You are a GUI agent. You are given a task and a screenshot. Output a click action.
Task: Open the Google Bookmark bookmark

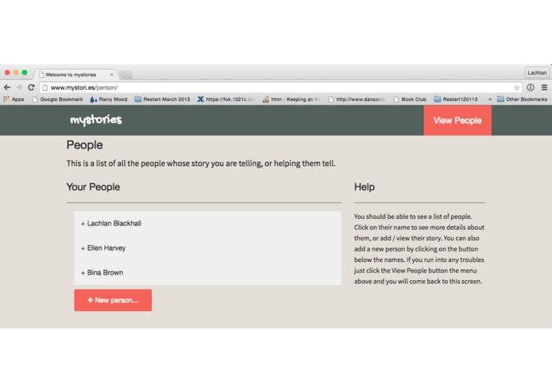pos(57,99)
